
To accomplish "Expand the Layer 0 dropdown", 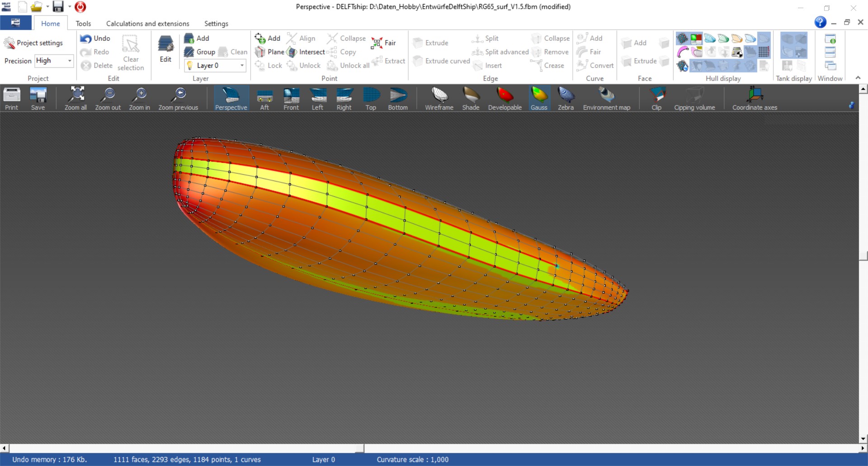I will click(x=242, y=66).
